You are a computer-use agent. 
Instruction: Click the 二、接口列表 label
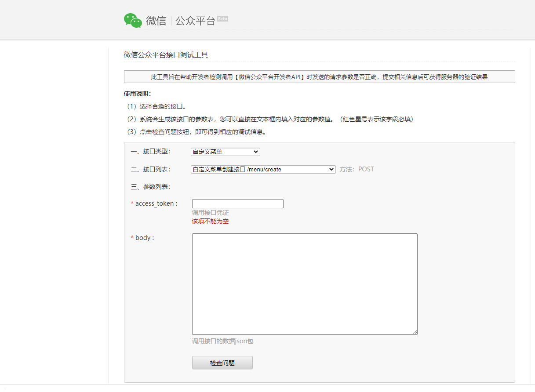[x=150, y=169]
